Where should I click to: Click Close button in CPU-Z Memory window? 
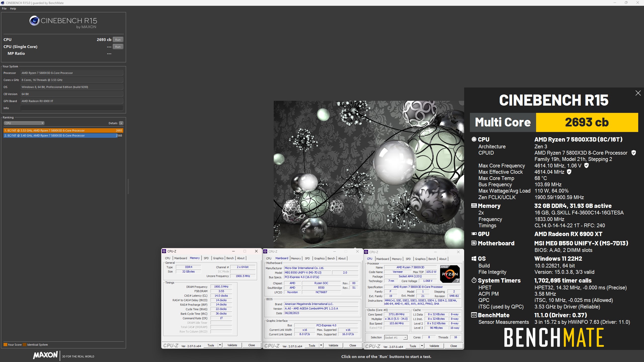pyautogui.click(x=252, y=345)
